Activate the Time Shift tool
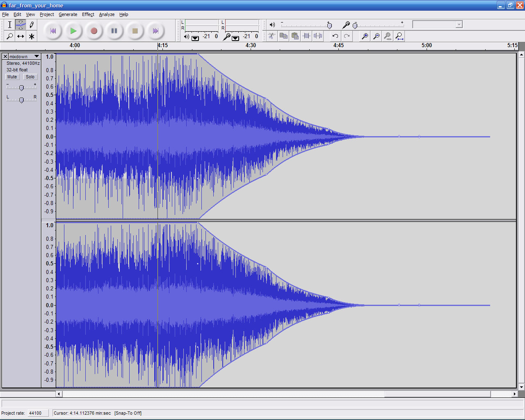 point(21,37)
